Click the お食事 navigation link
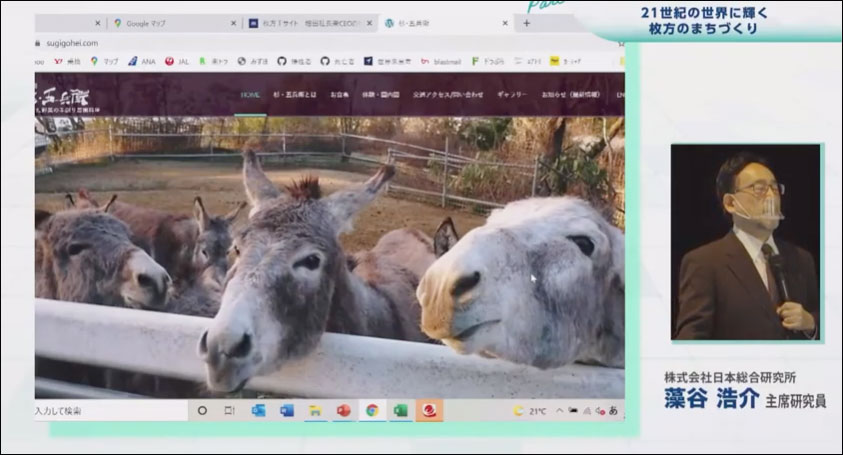This screenshot has height=455, width=843. (339, 94)
